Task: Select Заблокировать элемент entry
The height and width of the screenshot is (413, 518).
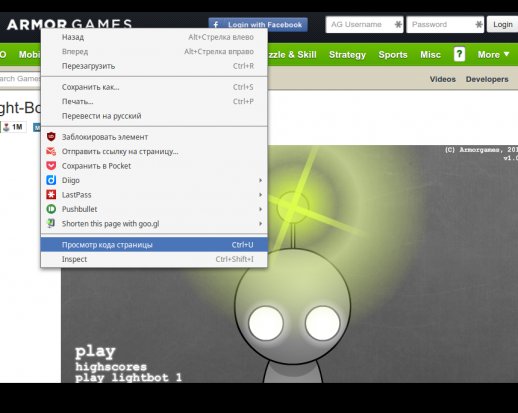Action: [154, 137]
